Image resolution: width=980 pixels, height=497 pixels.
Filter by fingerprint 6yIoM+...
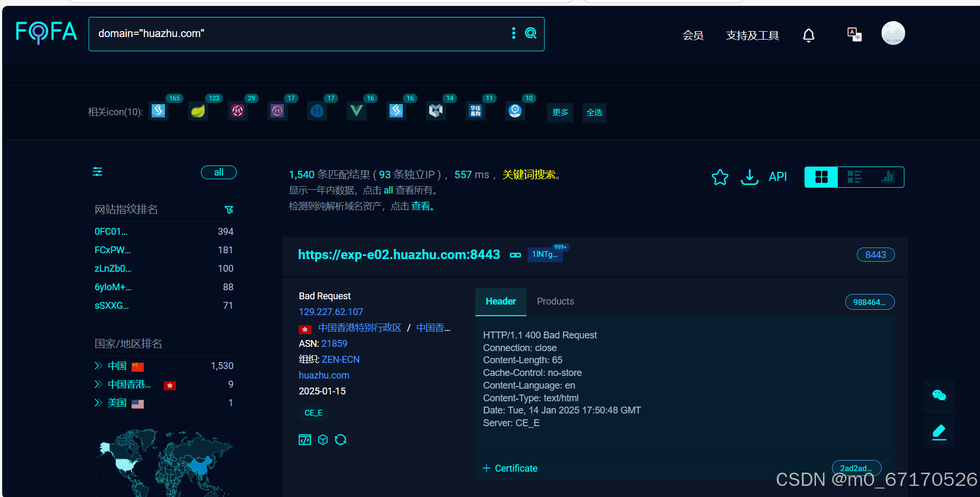pyautogui.click(x=113, y=287)
